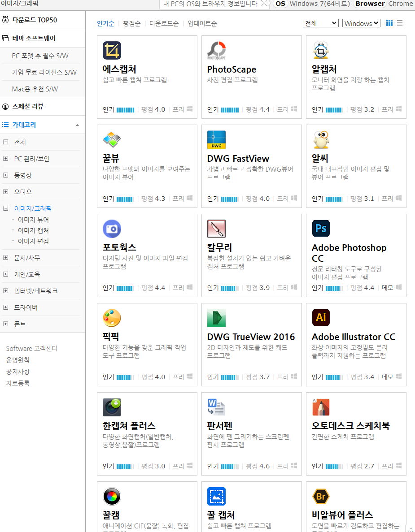Image resolution: width=415 pixels, height=532 pixels.
Task: Open the DWG TrueView 2016 icon
Action: pos(216,318)
